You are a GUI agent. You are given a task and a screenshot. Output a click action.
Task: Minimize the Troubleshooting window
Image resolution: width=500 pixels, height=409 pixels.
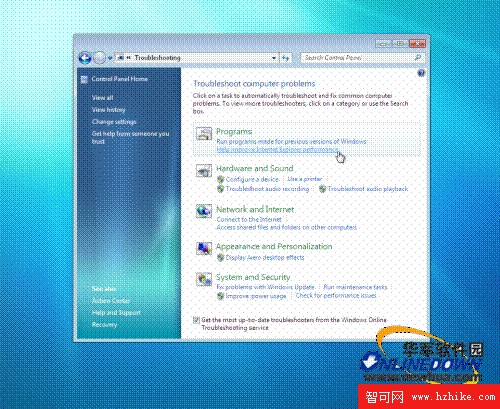pyautogui.click(x=383, y=43)
